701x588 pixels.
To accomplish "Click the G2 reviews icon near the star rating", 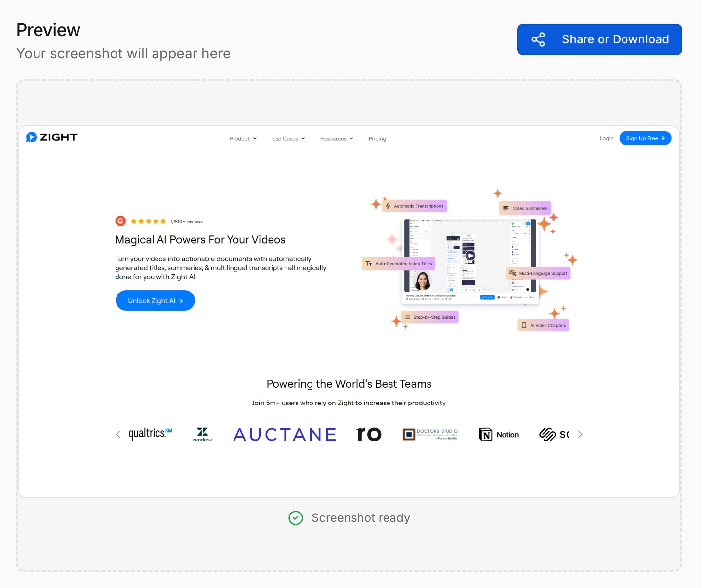I will point(120,221).
